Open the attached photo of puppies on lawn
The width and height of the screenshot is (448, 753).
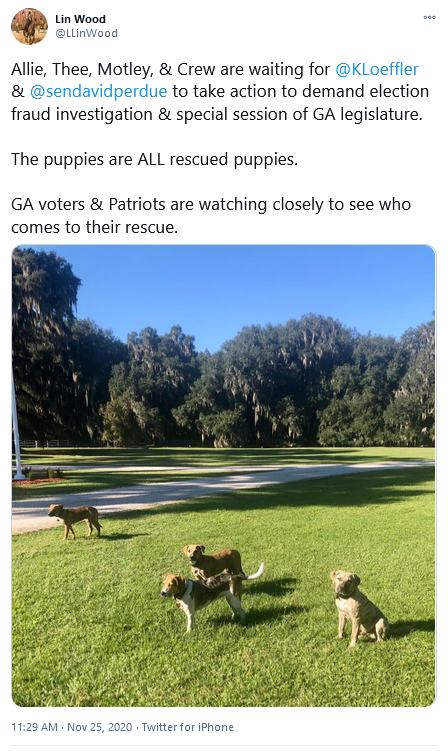(224, 475)
